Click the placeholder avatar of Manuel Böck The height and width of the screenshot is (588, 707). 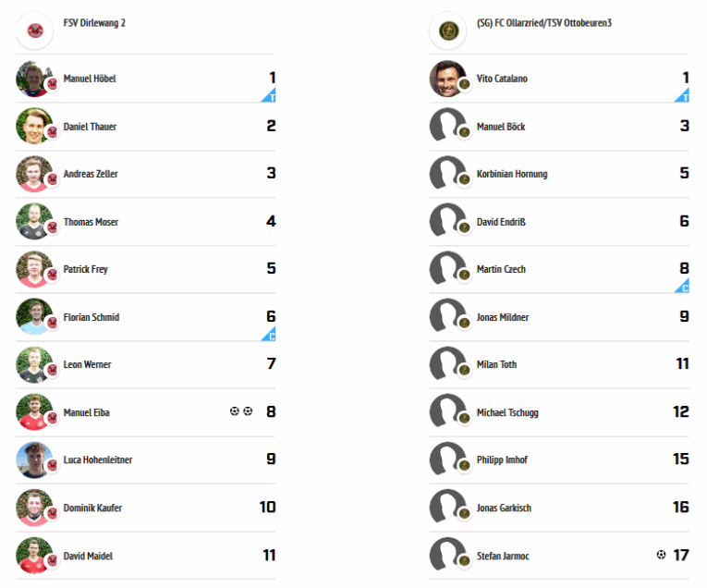pos(448,126)
